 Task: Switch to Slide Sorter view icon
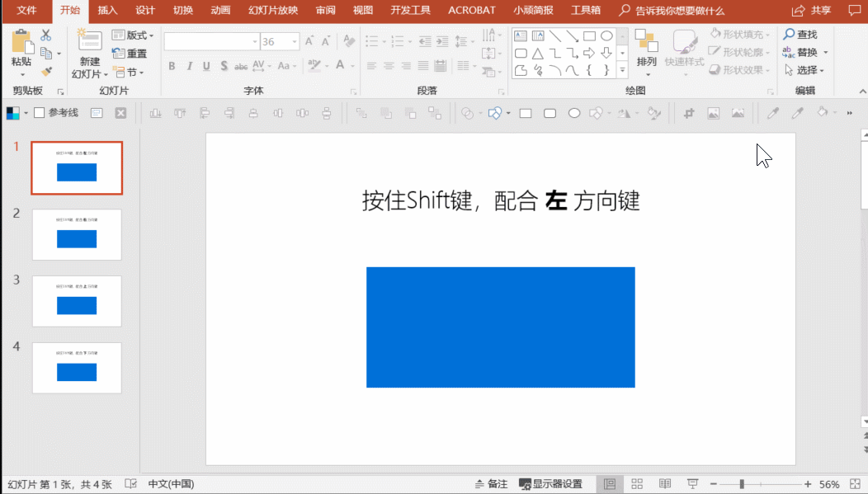[x=637, y=484]
